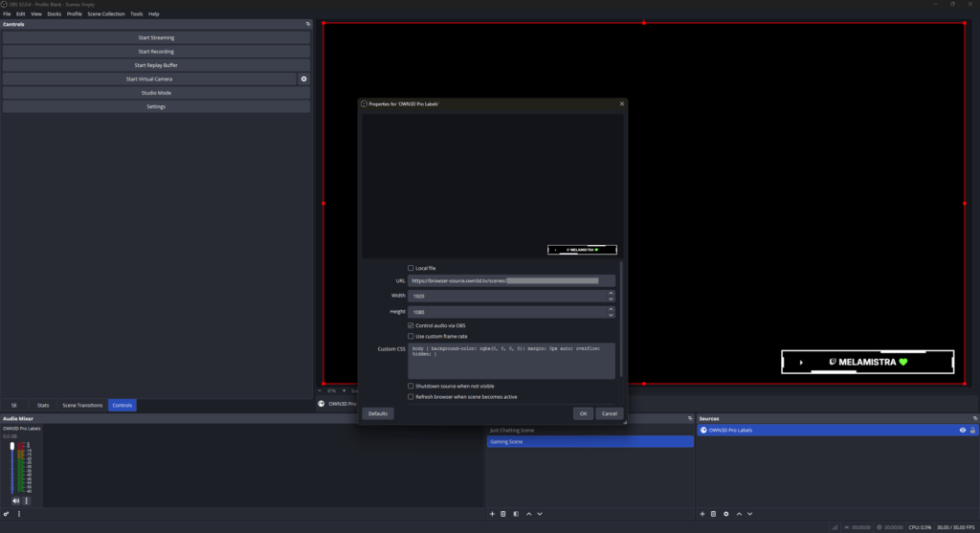980x533 pixels.
Task: Click the Start Recording button
Action: [156, 52]
